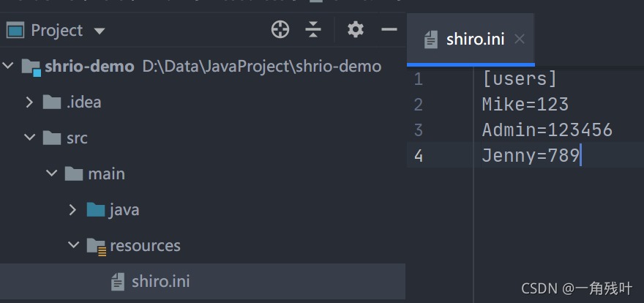Click the Admin=123456 line
This screenshot has width=644, height=303.
[x=547, y=130]
